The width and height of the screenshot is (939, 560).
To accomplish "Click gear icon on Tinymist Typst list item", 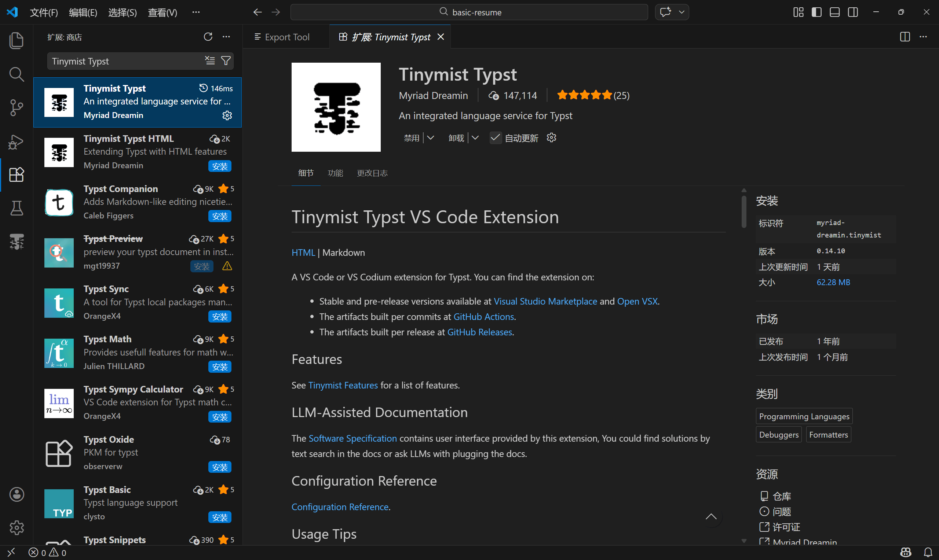I will pos(227,115).
